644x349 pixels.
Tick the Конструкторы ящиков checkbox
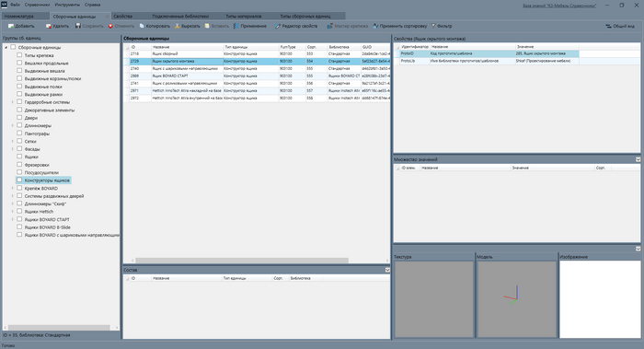[x=19, y=180]
